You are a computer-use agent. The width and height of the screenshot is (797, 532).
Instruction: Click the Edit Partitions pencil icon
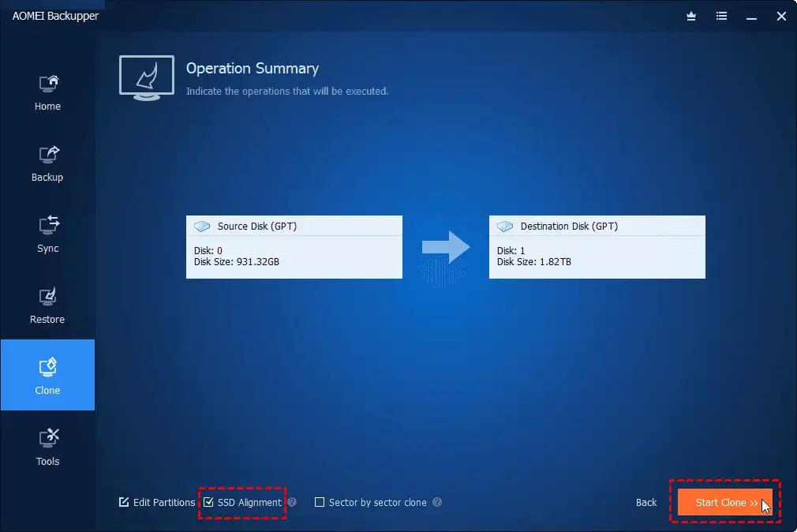124,502
